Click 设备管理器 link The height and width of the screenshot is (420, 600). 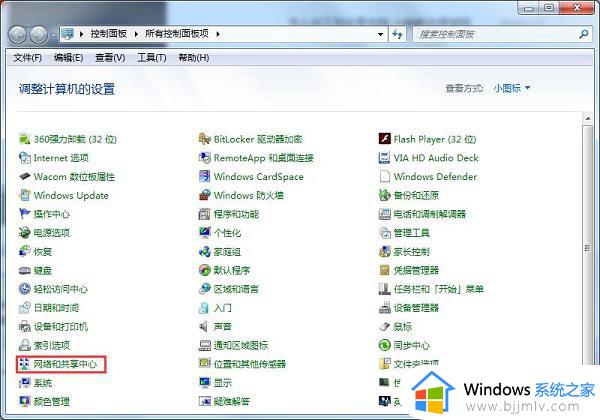pos(416,308)
